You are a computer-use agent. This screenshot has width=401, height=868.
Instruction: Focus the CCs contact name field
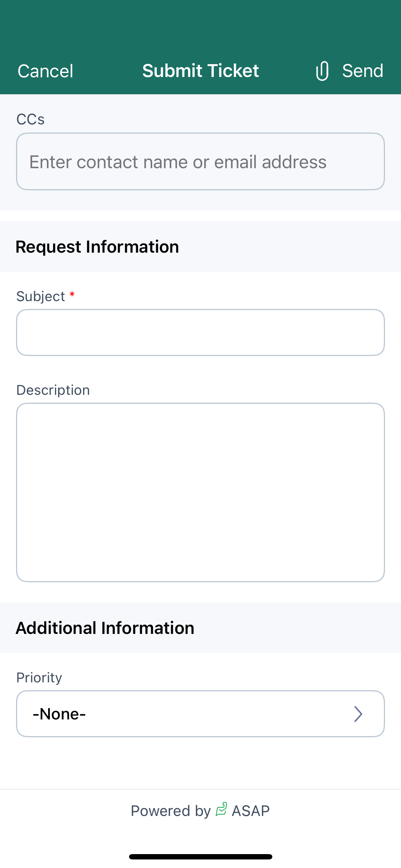[200, 162]
